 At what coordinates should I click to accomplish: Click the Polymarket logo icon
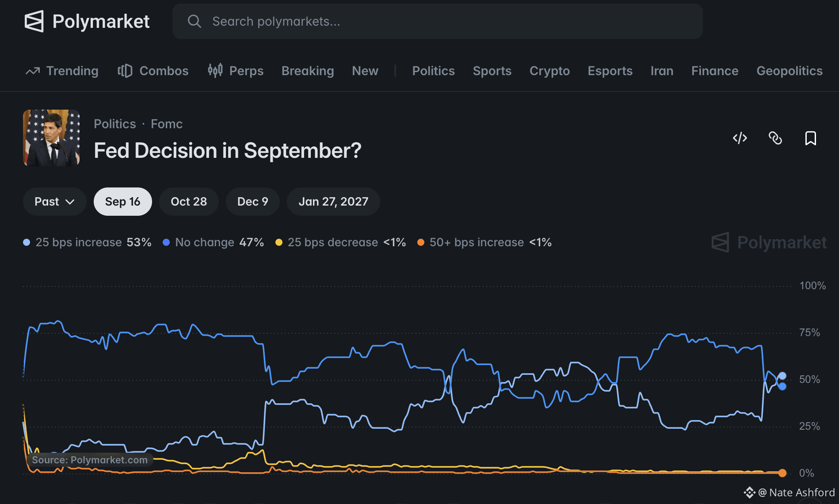click(34, 21)
